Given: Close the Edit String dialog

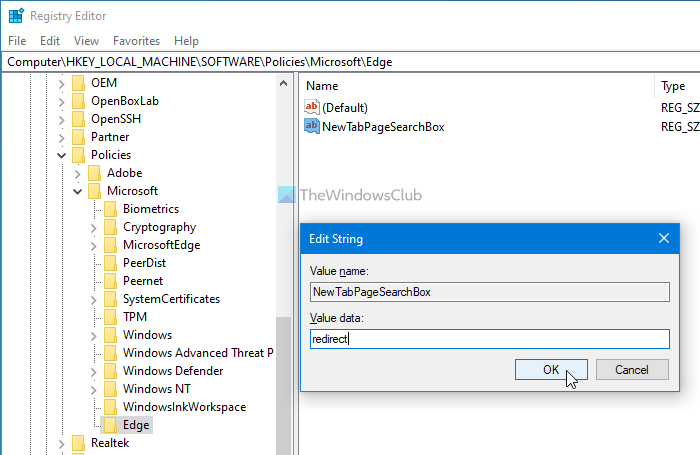Looking at the screenshot, I should (664, 239).
